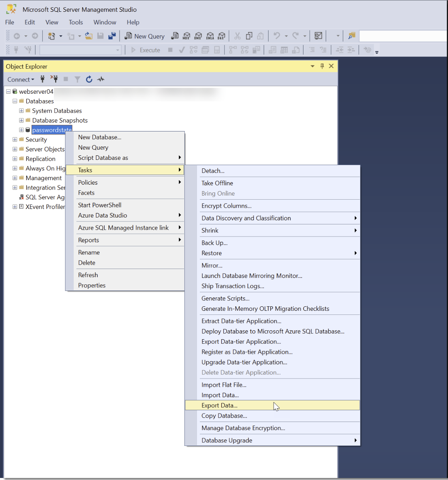
Task: Click the Disconnect icon in Object Explorer
Action: pos(54,79)
